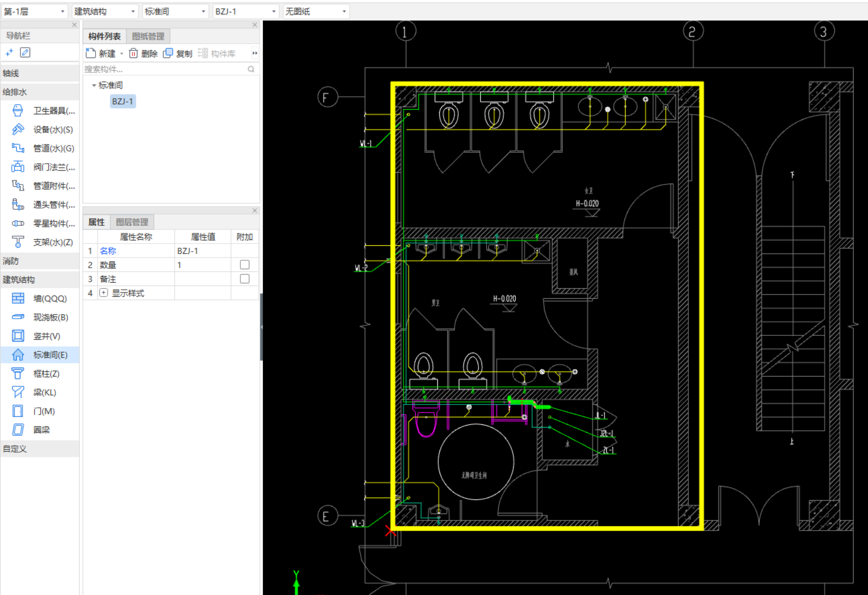Click 新建 new component button
Image resolution: width=868 pixels, height=595 pixels.
(101, 53)
